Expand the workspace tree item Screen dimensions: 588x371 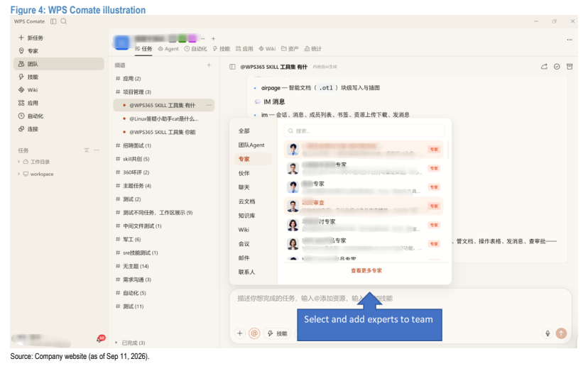tap(18, 174)
